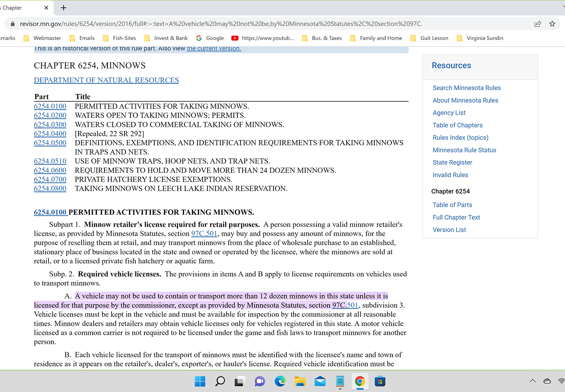Image resolution: width=565 pixels, height=392 pixels.
Task: Launch Microsoft Edge from the taskbar
Action: [280, 381]
